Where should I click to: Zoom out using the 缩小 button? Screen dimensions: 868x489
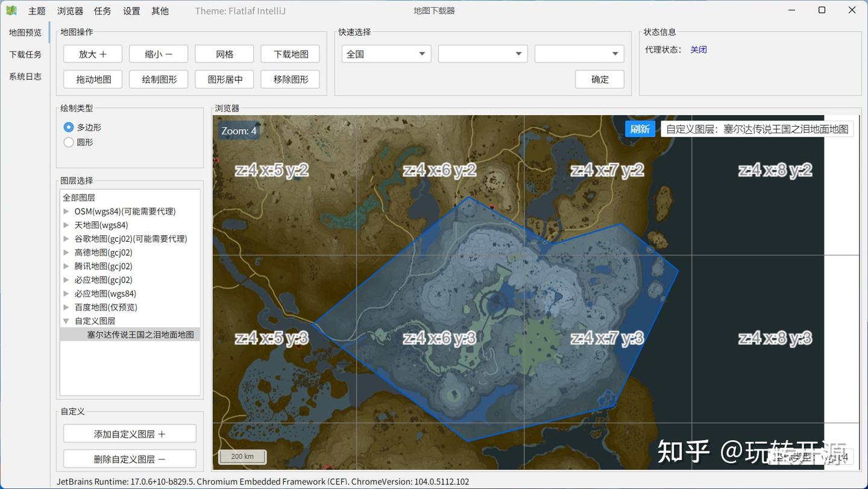[158, 54]
